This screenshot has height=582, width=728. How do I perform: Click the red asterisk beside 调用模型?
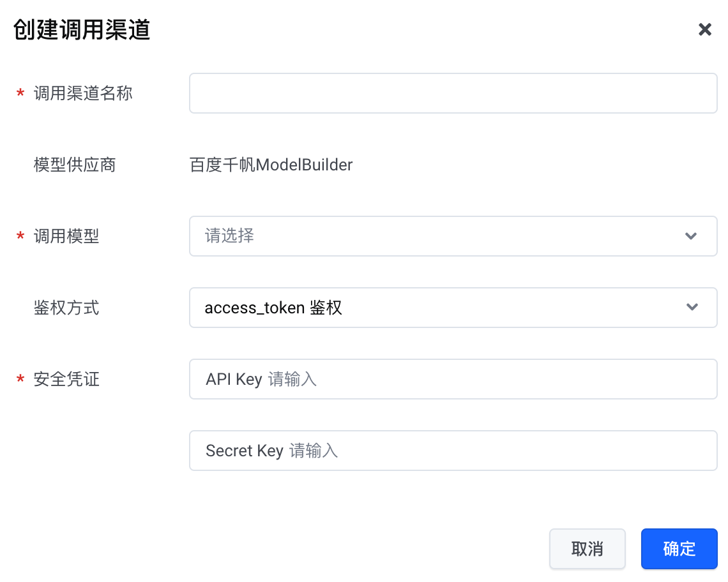click(x=20, y=236)
